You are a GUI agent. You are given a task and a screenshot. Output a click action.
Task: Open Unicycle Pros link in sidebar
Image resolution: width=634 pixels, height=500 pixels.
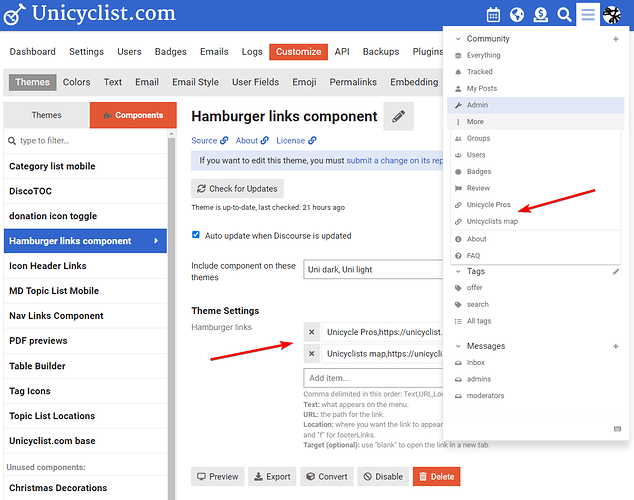pyautogui.click(x=488, y=205)
